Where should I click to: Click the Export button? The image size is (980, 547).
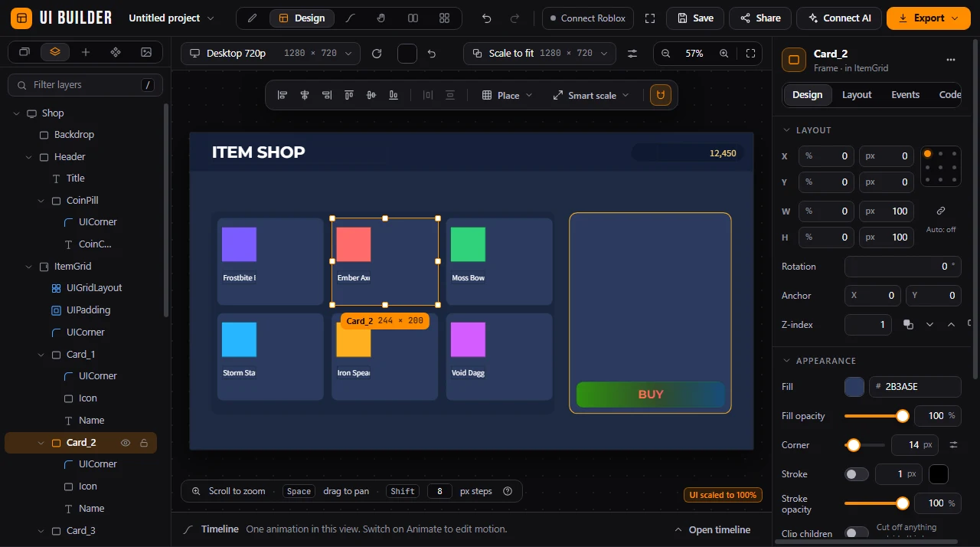coord(928,18)
